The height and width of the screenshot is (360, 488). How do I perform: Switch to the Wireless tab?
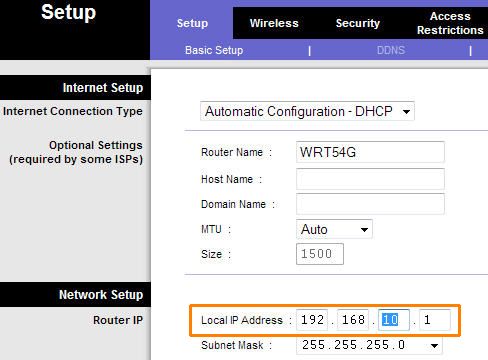274,23
